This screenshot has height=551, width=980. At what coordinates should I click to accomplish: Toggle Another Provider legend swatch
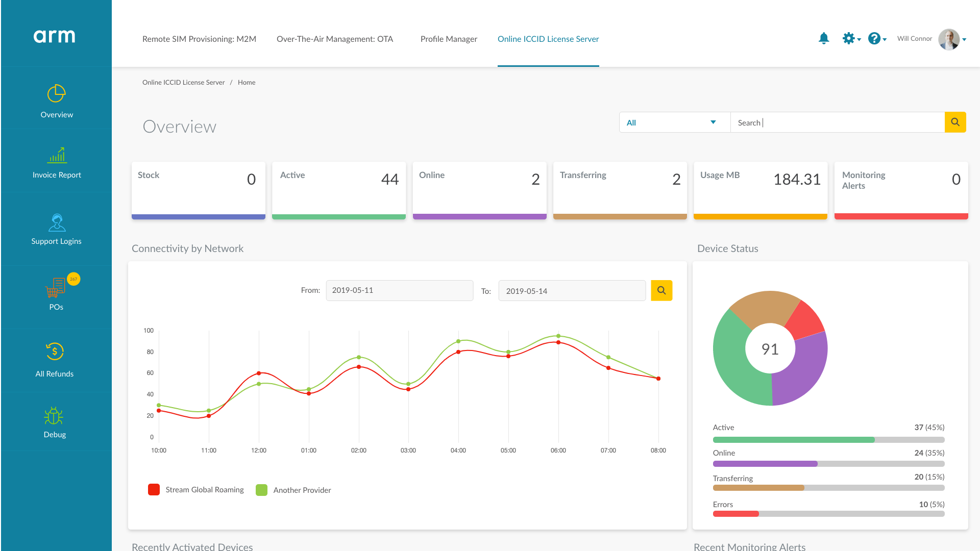click(x=261, y=490)
